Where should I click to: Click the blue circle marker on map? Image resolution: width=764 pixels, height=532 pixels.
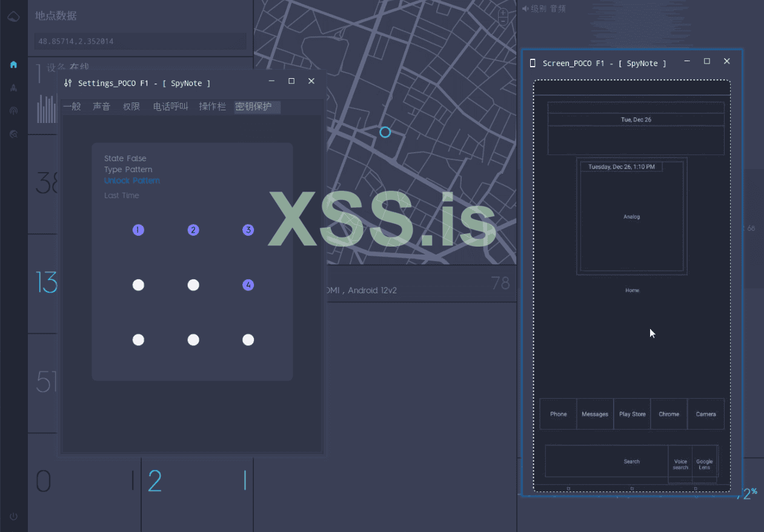(x=385, y=131)
